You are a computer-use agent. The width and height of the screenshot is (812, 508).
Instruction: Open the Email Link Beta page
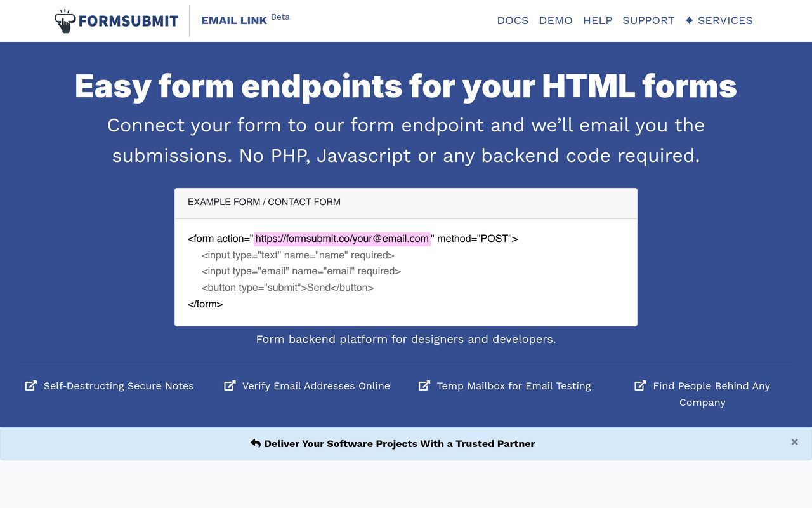(245, 20)
